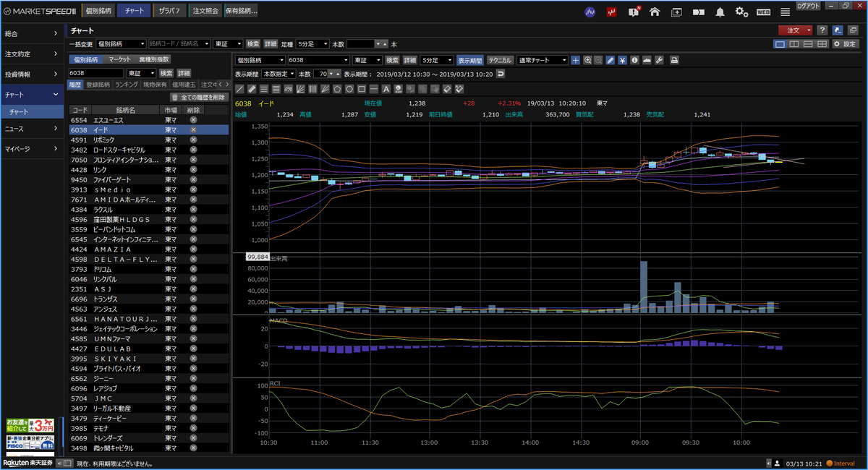Click 全ての履歴を削除 button
This screenshot has height=470, width=868.
[x=199, y=97]
